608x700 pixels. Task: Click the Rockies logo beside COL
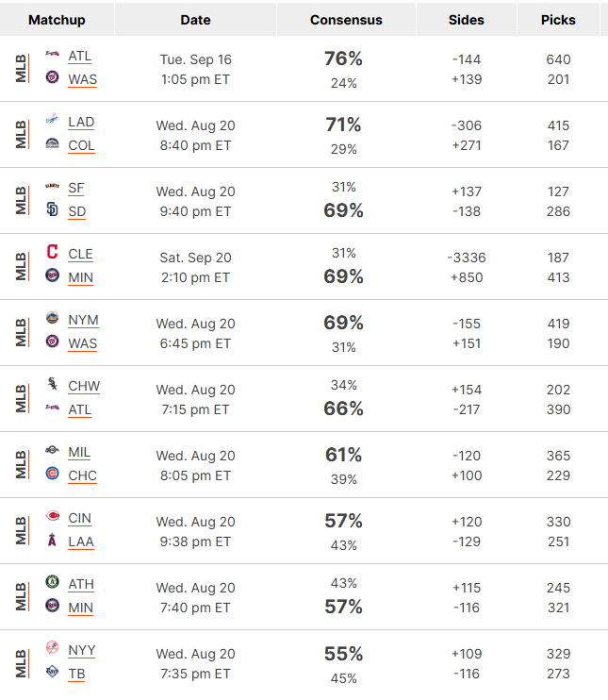point(52,143)
